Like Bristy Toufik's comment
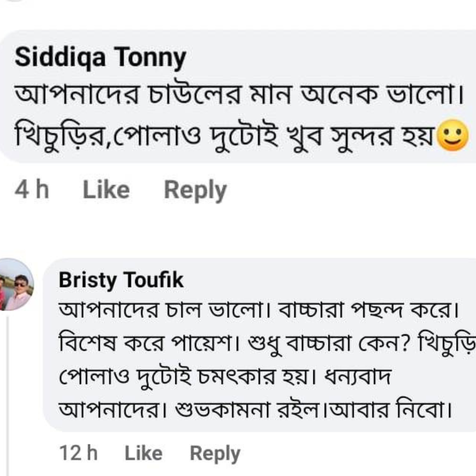Screen dimensions: 476x476 point(143,453)
